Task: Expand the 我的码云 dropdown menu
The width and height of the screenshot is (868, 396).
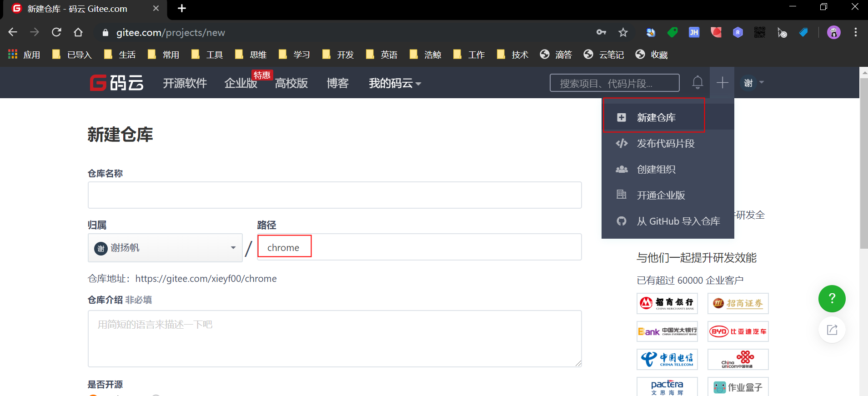Action: click(395, 83)
